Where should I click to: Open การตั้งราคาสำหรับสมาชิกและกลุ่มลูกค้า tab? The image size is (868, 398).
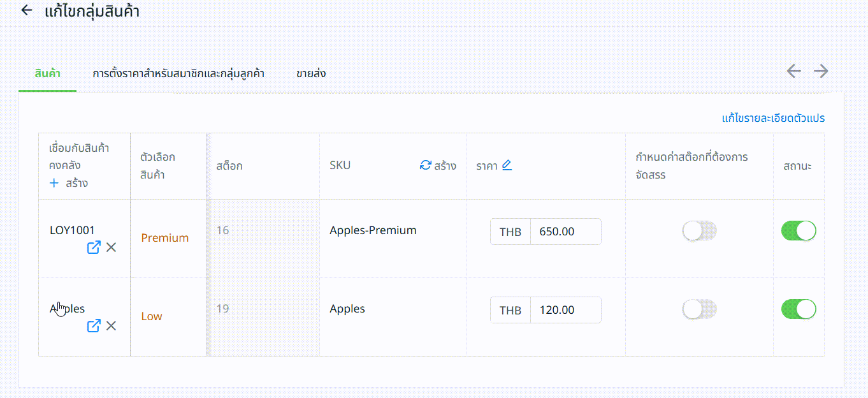[178, 74]
